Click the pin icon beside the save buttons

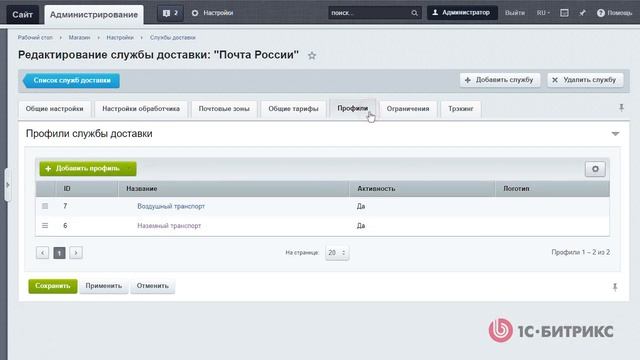pyautogui.click(x=615, y=287)
